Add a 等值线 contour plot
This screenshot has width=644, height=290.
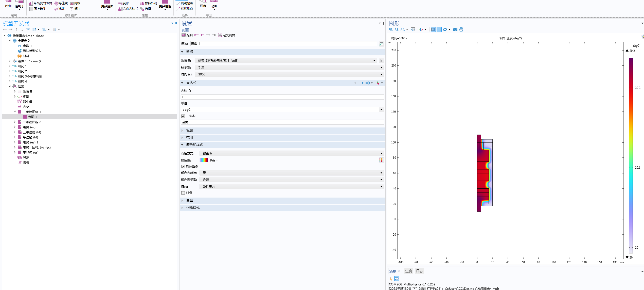tap(61, 3)
